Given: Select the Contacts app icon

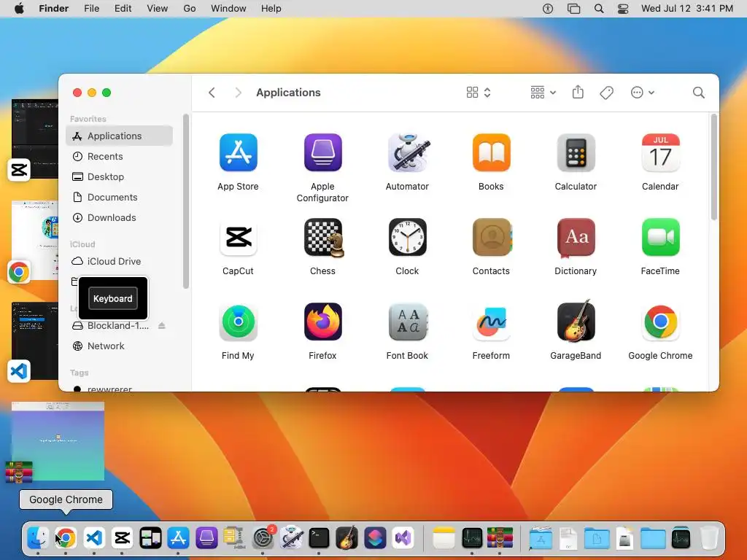Looking at the screenshot, I should (491, 237).
